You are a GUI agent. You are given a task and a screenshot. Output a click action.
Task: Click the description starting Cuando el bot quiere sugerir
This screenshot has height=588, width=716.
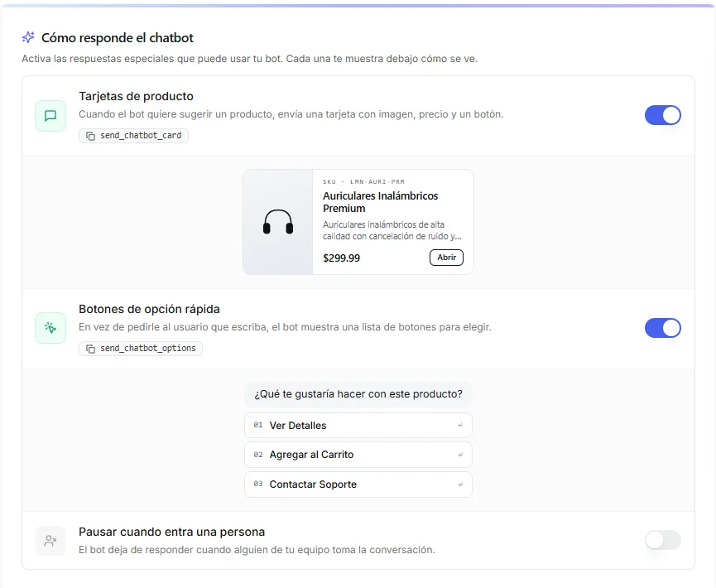point(291,114)
